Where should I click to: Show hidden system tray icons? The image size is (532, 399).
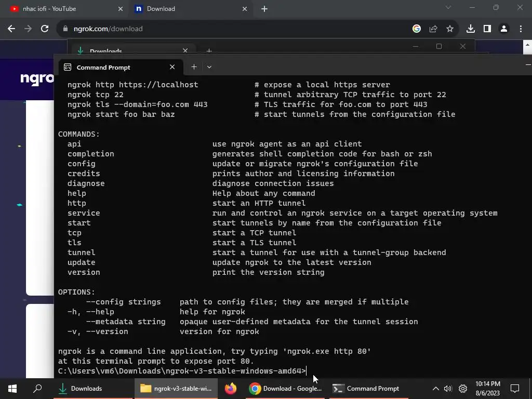click(436, 389)
